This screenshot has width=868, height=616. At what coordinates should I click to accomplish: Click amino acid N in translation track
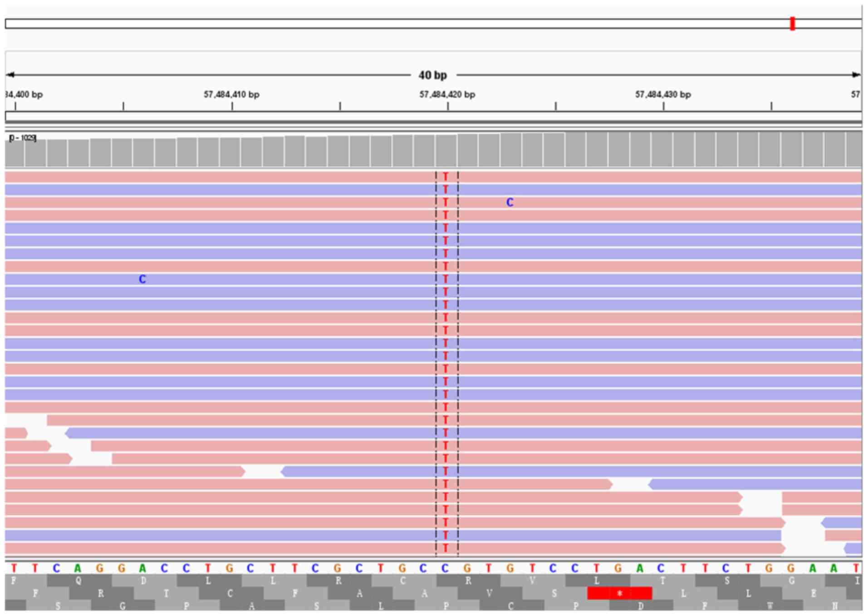pyautogui.click(x=835, y=606)
